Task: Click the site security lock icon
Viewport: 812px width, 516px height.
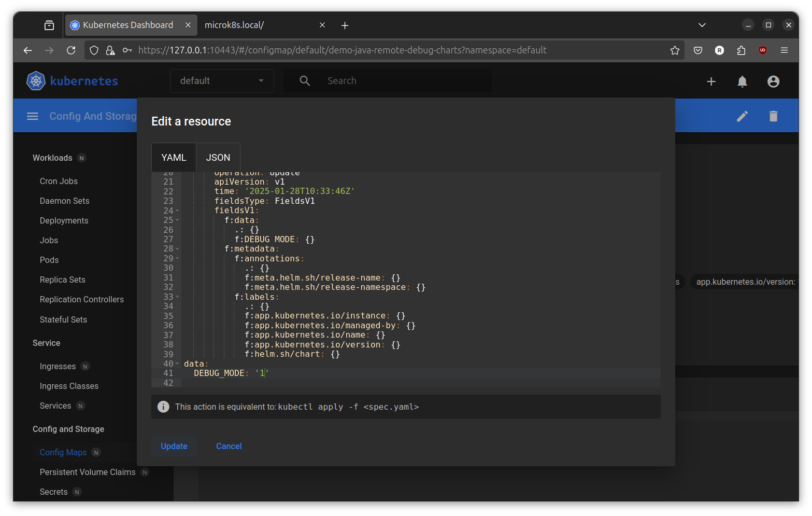Action: click(x=110, y=50)
